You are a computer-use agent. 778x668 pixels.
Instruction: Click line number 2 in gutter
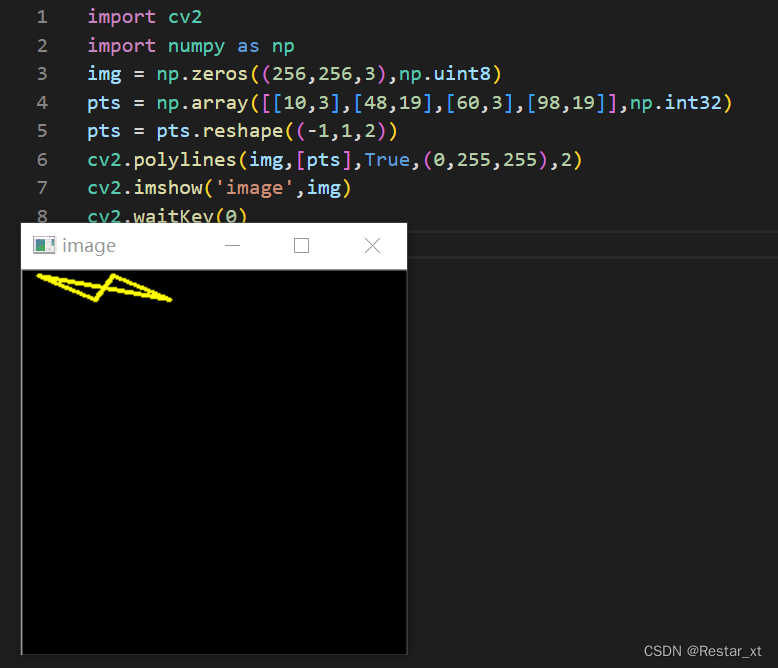click(x=42, y=46)
